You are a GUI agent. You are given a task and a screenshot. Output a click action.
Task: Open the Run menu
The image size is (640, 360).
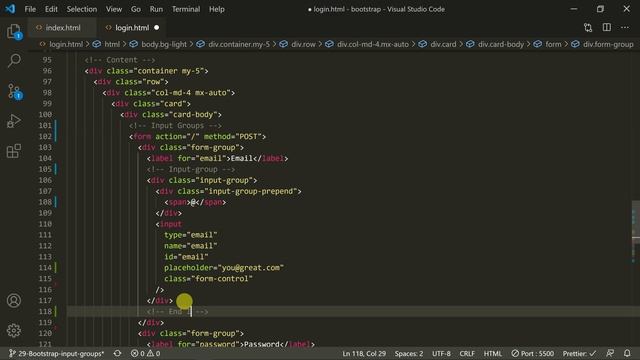(156, 9)
